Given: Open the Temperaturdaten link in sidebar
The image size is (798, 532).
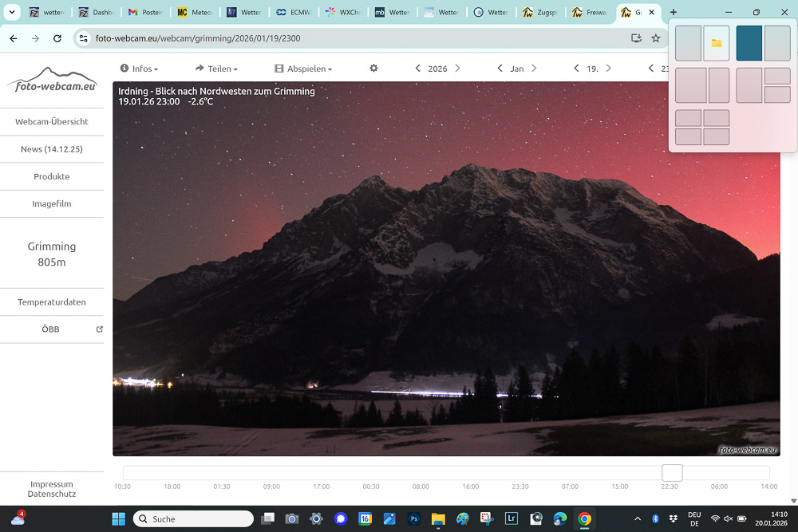Looking at the screenshot, I should 52,302.
